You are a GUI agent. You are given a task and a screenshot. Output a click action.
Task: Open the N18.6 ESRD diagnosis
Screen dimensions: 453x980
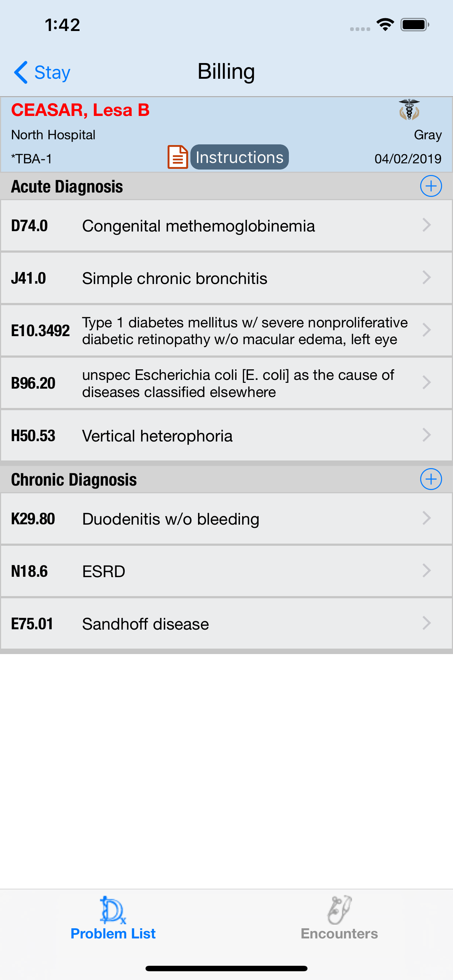click(226, 571)
